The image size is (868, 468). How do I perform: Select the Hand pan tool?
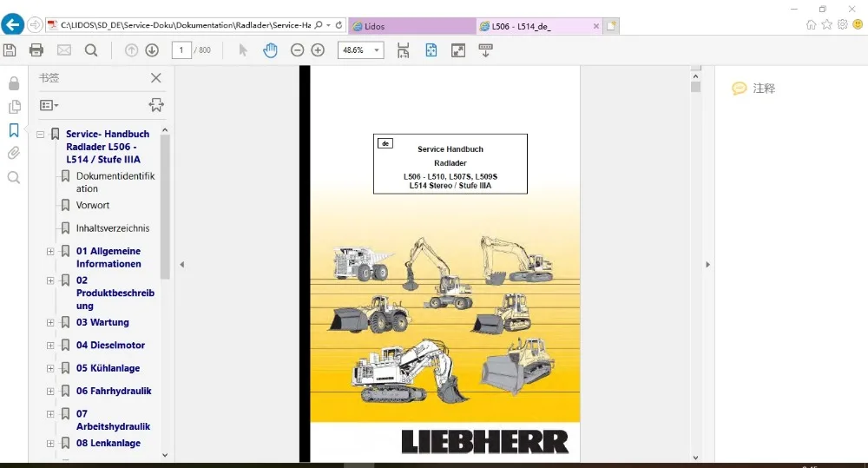pyautogui.click(x=270, y=50)
